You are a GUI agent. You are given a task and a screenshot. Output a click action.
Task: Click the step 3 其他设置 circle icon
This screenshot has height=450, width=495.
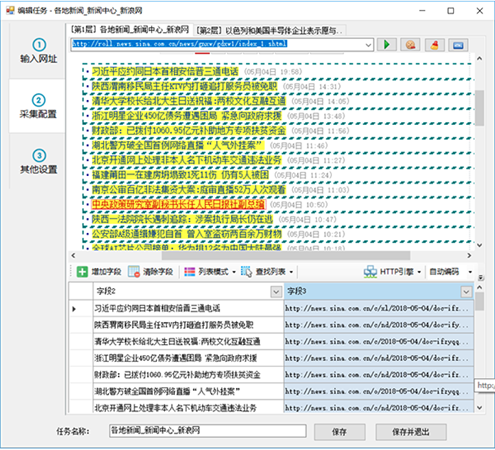39,155
